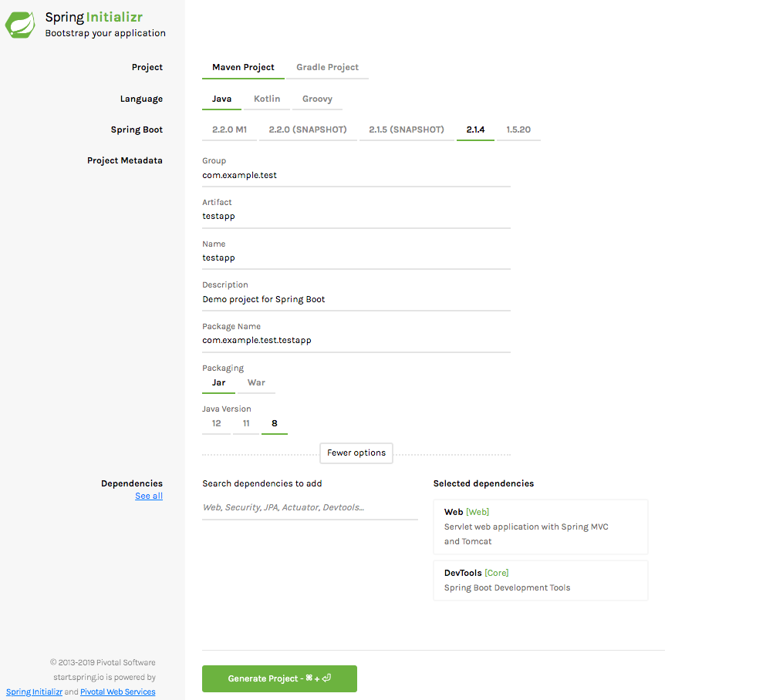This screenshot has height=700, width=783.
Task: Select Spring Boot 2.1.5 (SNAPSHOT)
Action: click(x=407, y=130)
